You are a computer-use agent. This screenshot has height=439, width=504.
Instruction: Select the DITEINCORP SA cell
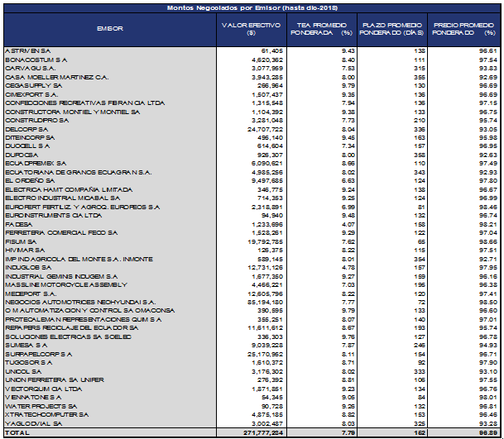(x=30, y=138)
